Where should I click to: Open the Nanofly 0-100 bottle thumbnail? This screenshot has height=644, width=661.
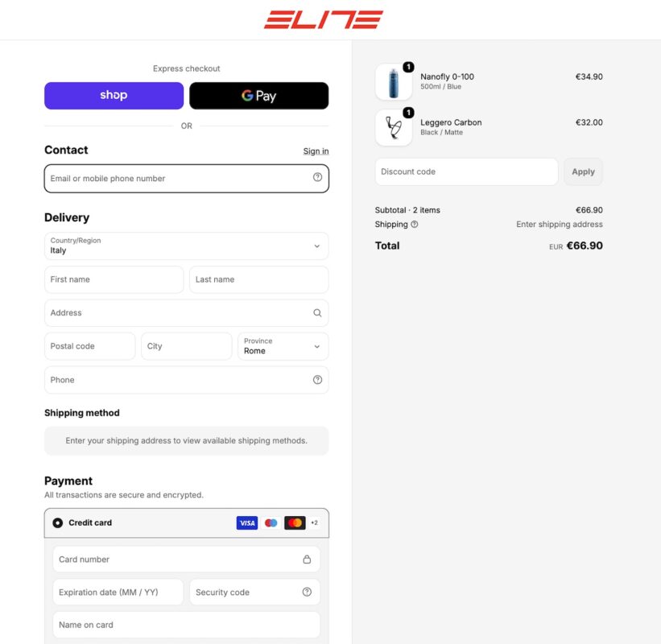click(x=394, y=82)
